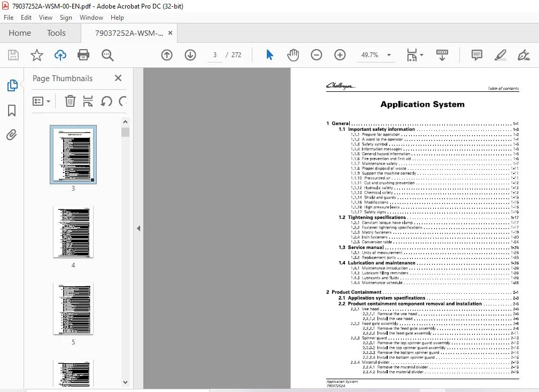Print the document with printer icon
Viewport: 539px width, 392px height.
click(83, 55)
